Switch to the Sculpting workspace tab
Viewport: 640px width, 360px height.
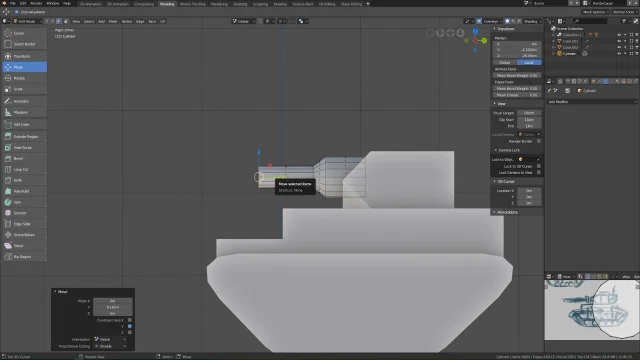(x=260, y=4)
